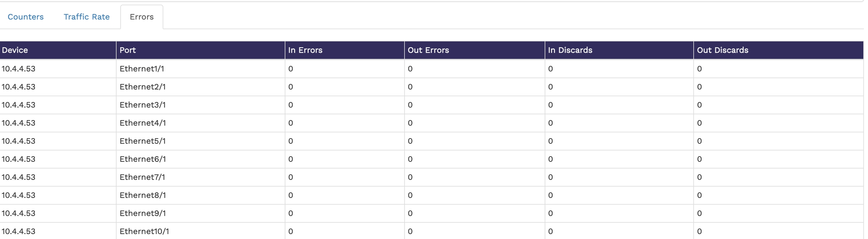868x239 pixels.
Task: Select the Ethernet10/1 port cell
Action: (x=144, y=231)
